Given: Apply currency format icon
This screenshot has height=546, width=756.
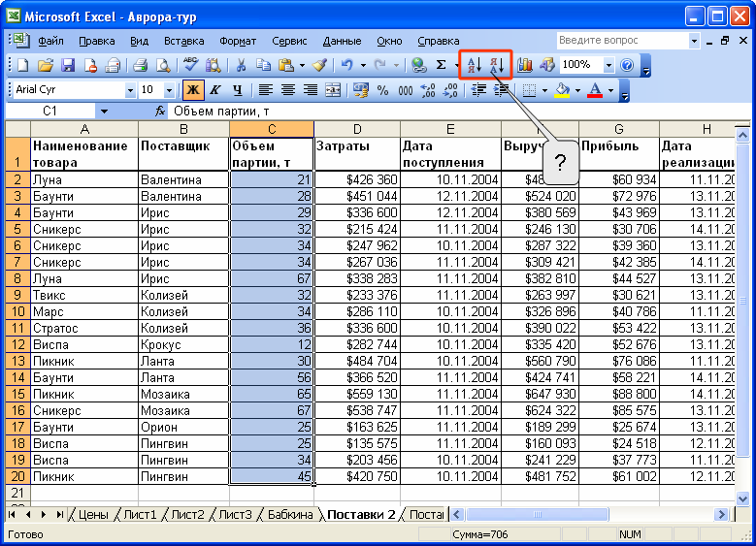Looking at the screenshot, I should coord(360,89).
